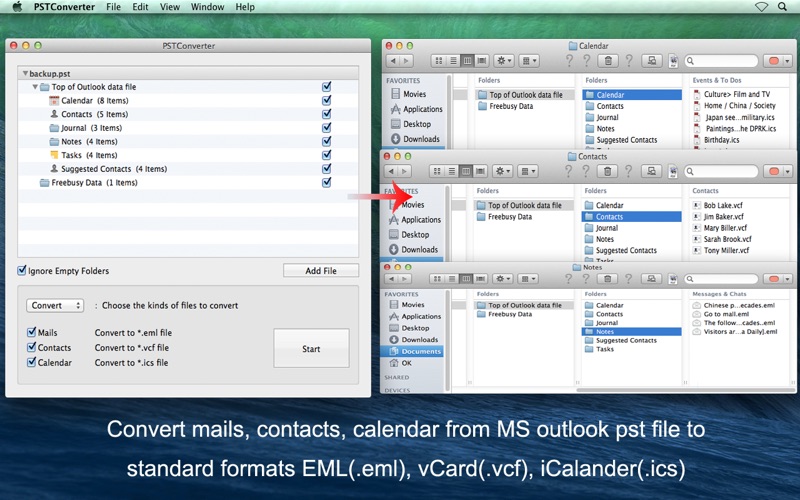The height and width of the screenshot is (500, 800).
Task: Uncheck the Journal (3 Items) checkbox
Action: [x=327, y=128]
